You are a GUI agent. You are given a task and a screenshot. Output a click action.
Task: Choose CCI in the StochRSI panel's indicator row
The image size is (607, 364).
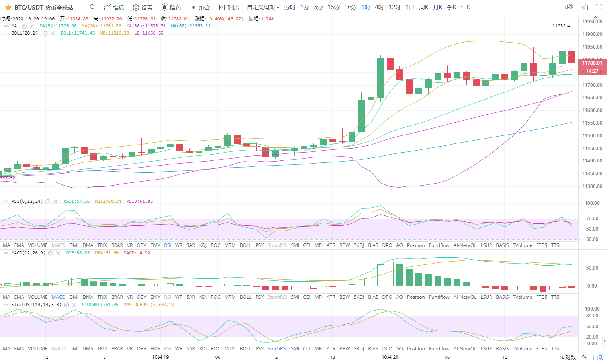tap(307, 349)
